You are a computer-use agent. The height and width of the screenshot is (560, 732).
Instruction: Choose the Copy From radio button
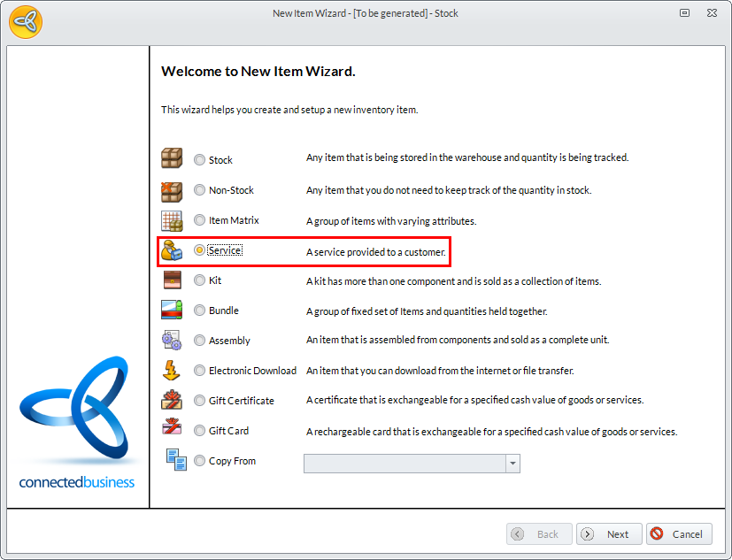[x=199, y=461]
